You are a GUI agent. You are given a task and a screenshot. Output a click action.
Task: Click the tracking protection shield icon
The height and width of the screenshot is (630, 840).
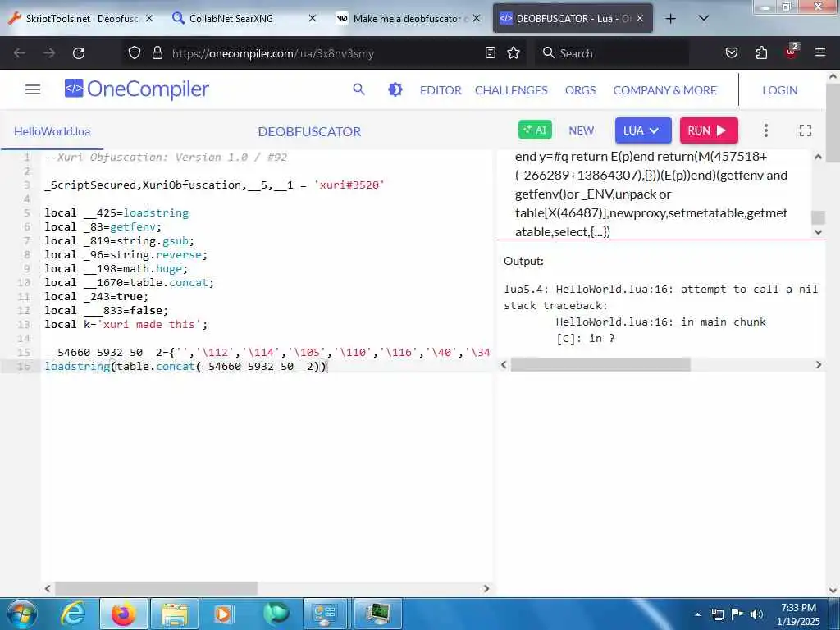[x=135, y=53]
